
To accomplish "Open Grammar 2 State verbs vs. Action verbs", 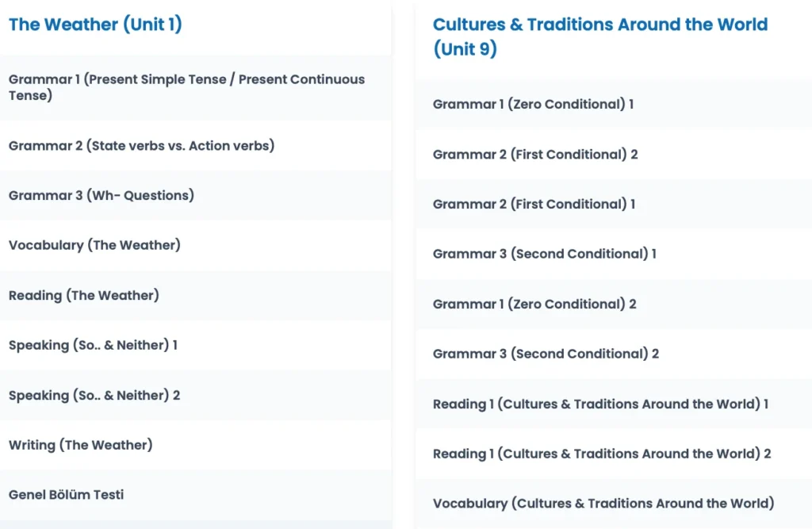I will click(x=196, y=146).
